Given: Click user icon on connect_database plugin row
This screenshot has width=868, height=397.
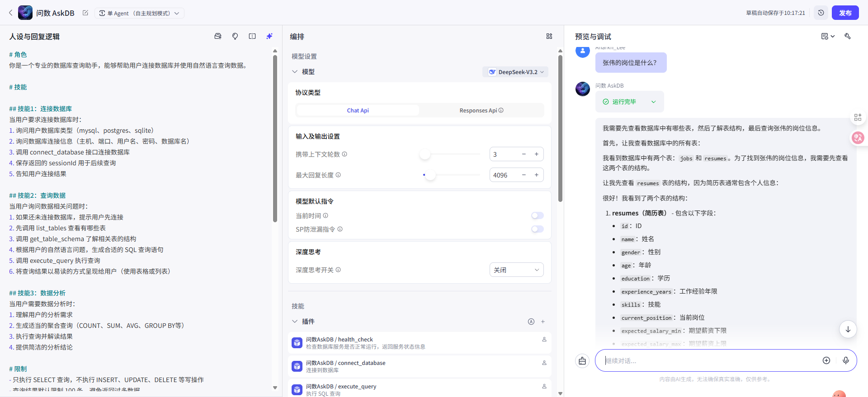Looking at the screenshot, I should point(544,363).
